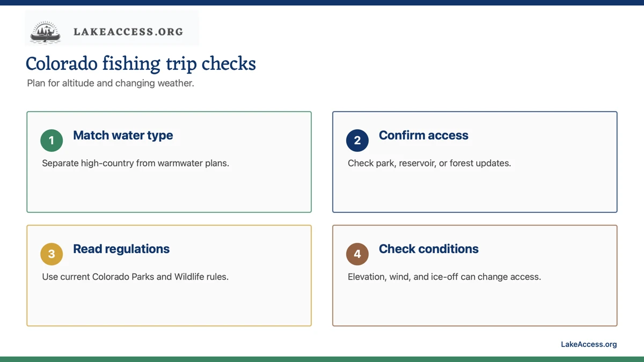Click the 'Read regulations' heading

[x=121, y=249]
